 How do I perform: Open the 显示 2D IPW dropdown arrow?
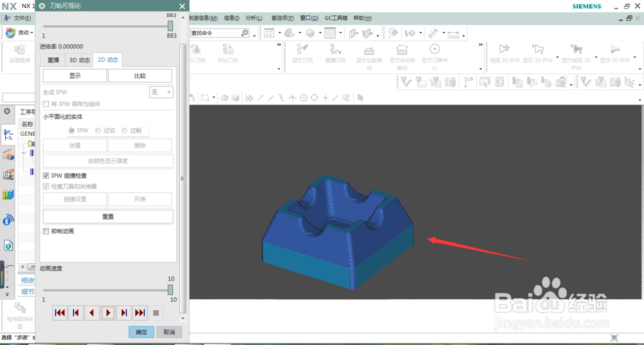point(557,57)
